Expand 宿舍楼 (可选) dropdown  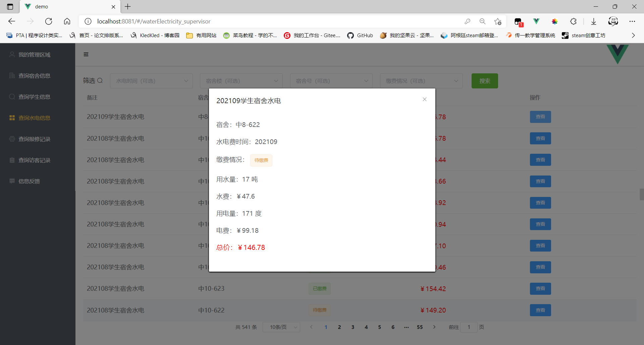coord(241,81)
